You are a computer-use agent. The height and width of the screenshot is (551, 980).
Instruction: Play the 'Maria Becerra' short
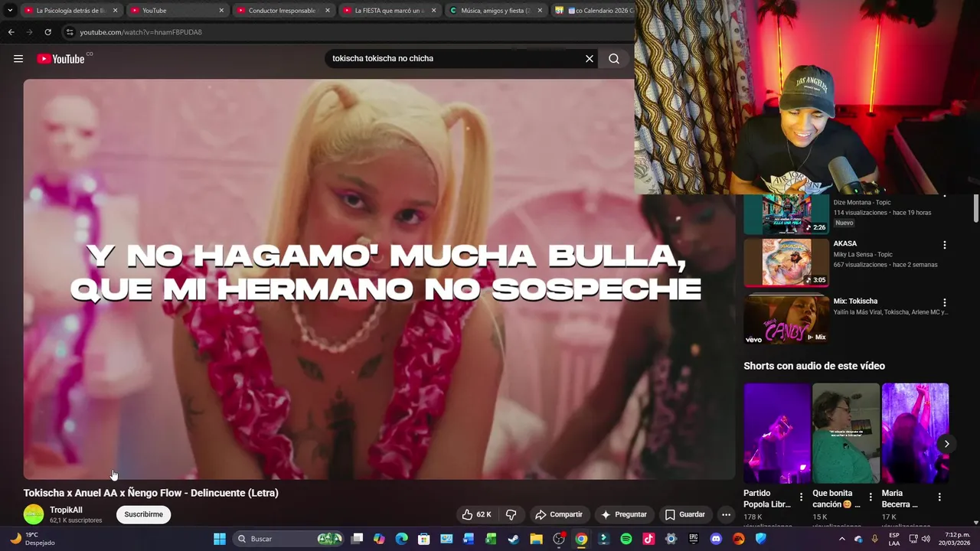915,433
